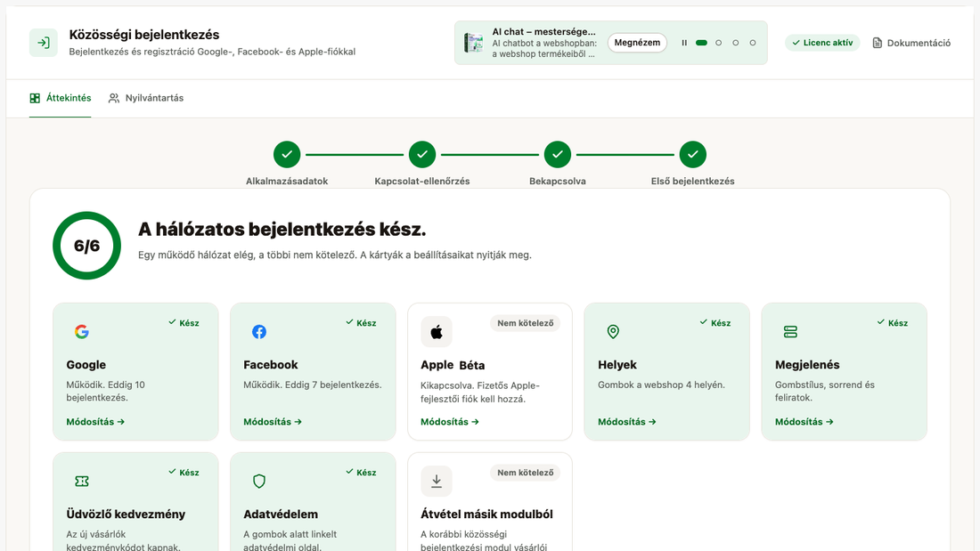Switch to the Nyilvántartás tab
980x551 pixels.
coord(145,98)
